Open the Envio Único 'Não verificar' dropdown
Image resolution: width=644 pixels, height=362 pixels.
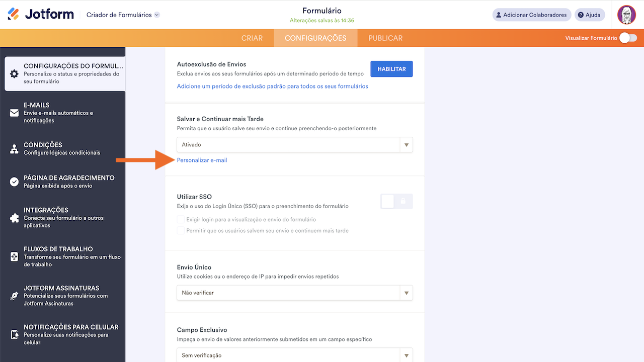coord(295,293)
